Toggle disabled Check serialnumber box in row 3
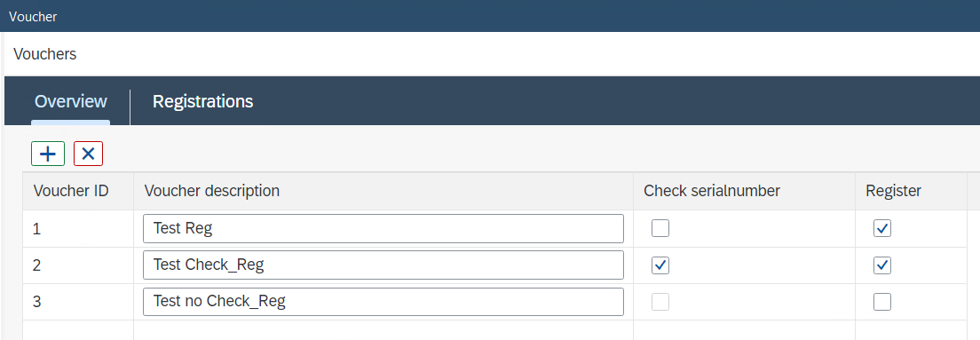The image size is (980, 340). coord(660,303)
